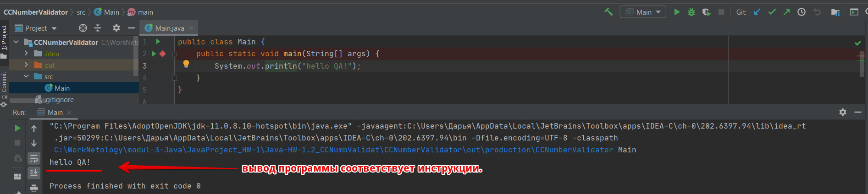Open the Main run configuration dropdown
Screen dimensions: 868x194
point(643,12)
